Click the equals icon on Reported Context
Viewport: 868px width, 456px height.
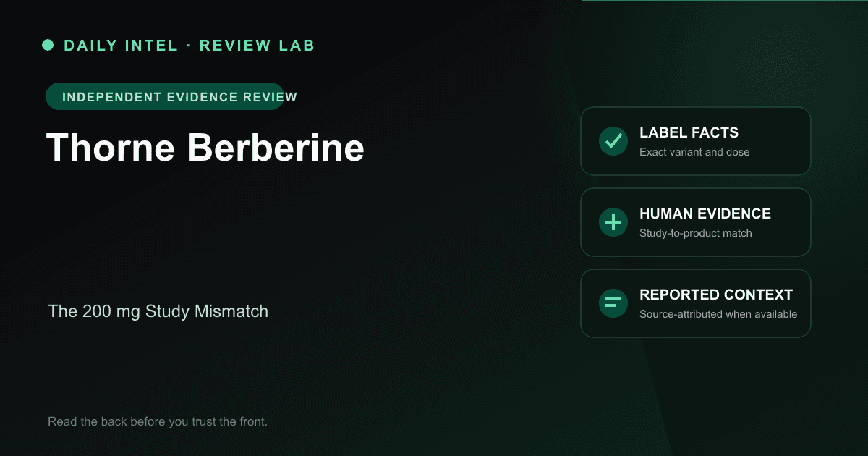613,303
